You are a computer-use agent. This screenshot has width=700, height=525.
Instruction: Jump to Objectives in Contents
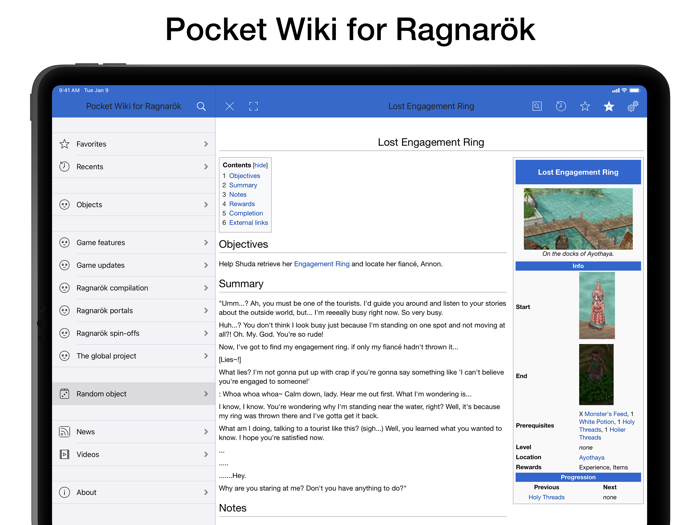(244, 176)
